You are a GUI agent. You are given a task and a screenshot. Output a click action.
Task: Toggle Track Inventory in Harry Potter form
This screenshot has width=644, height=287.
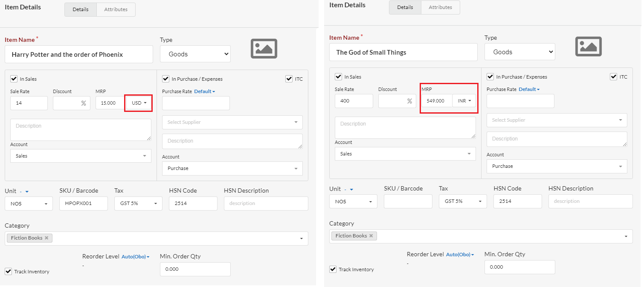[x=8, y=271]
